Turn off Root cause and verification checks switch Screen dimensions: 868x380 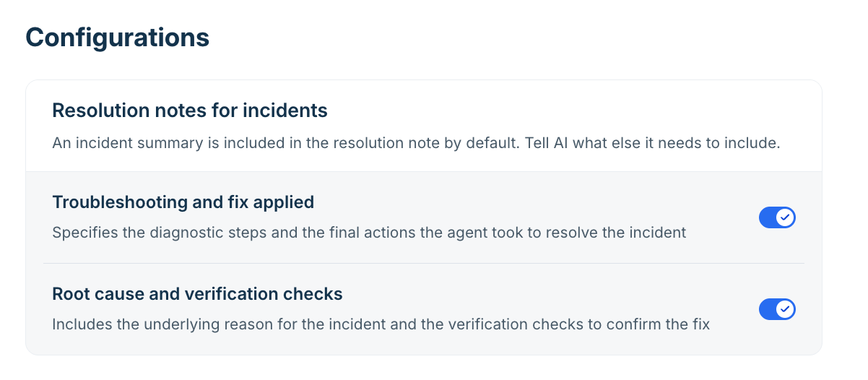777,309
